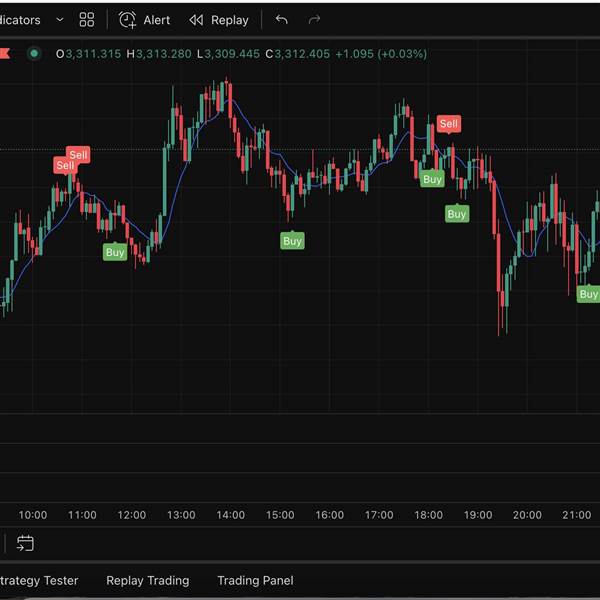Switch to the Strategy Tester tab

[39, 580]
